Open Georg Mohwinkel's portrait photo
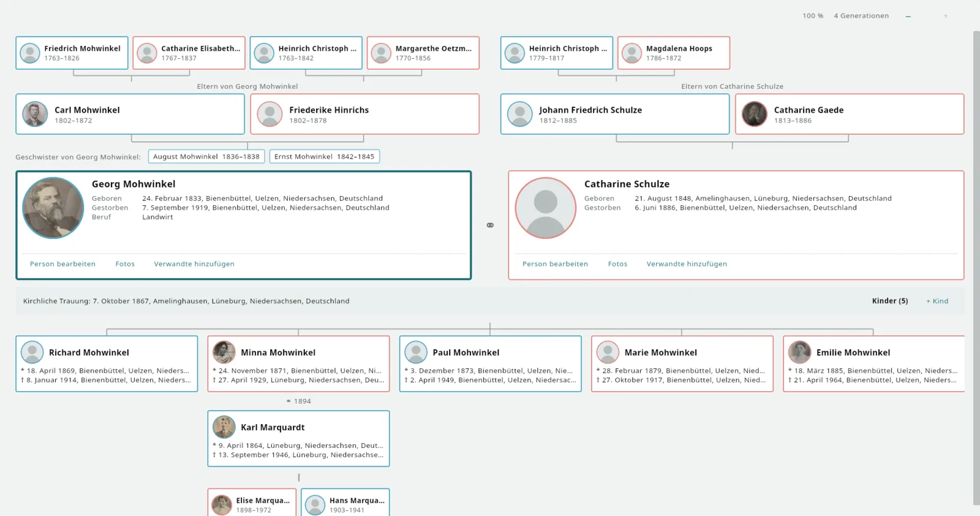 (x=53, y=208)
